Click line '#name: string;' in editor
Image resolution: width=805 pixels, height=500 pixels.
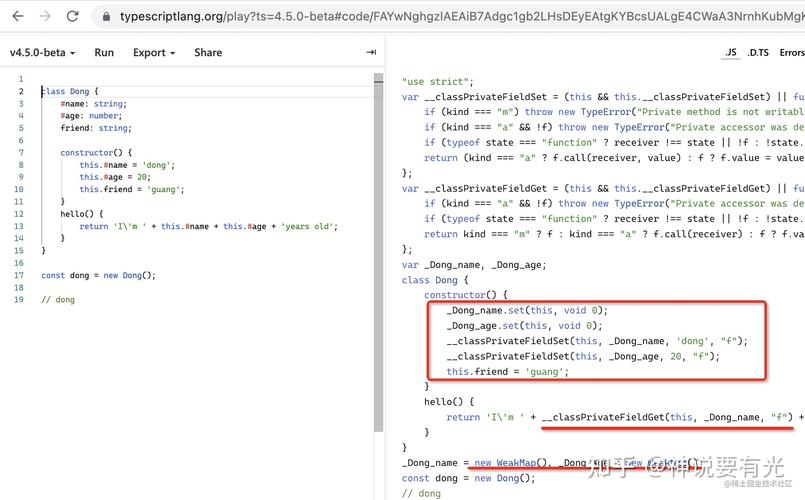click(x=93, y=104)
